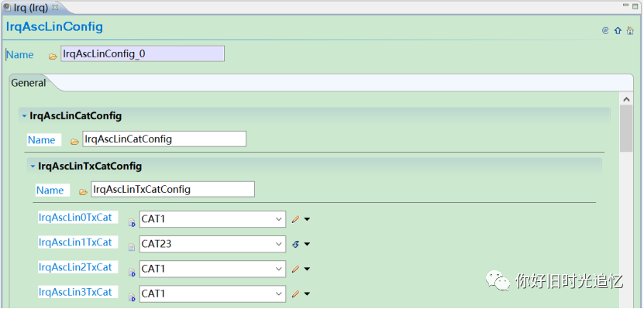Collapse the IrqAscLinCatConfig section
Viewport: 644px width, 309px height.
coord(24,116)
